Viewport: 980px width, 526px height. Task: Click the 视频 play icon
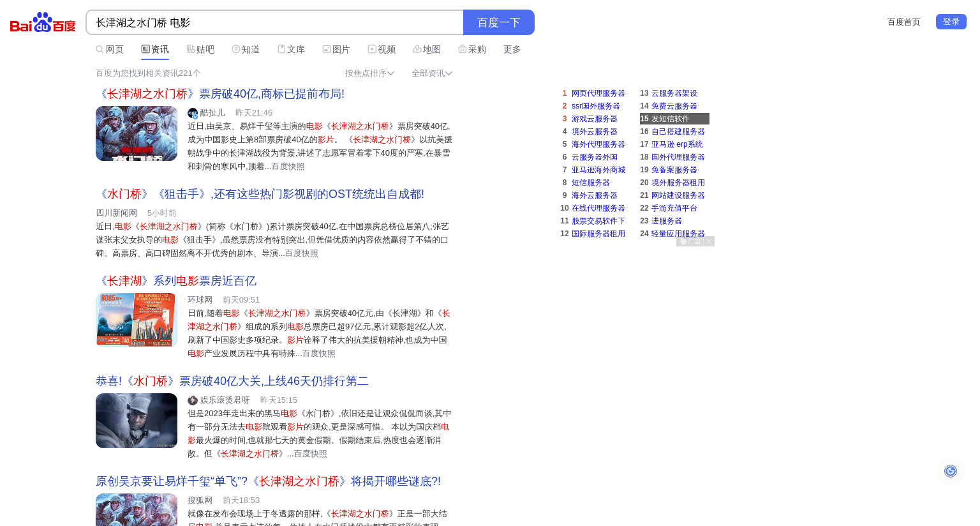click(372, 49)
